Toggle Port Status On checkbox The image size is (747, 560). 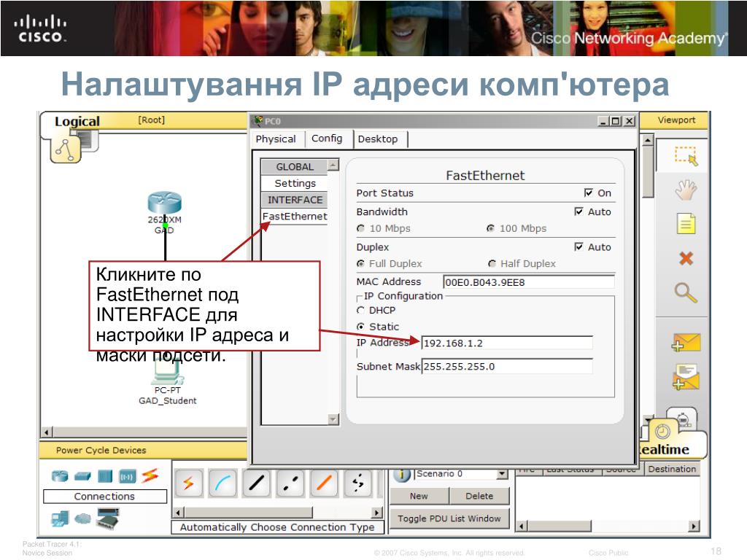tap(589, 192)
